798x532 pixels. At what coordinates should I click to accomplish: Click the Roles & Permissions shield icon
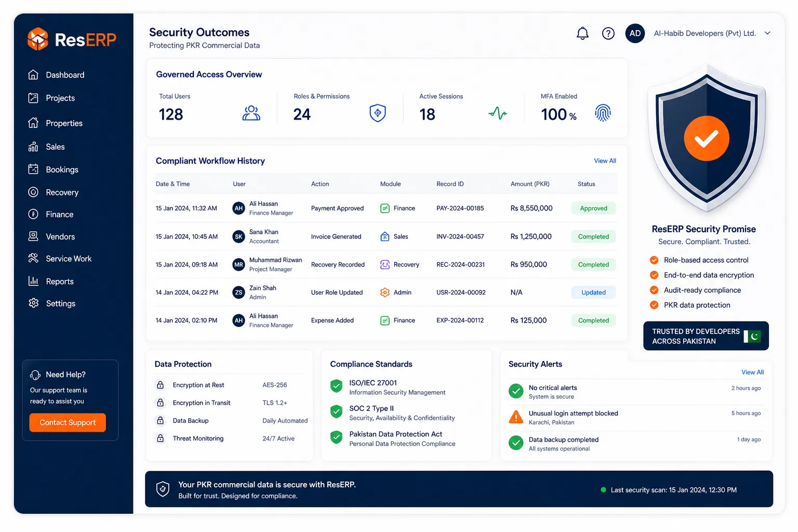[x=378, y=113]
